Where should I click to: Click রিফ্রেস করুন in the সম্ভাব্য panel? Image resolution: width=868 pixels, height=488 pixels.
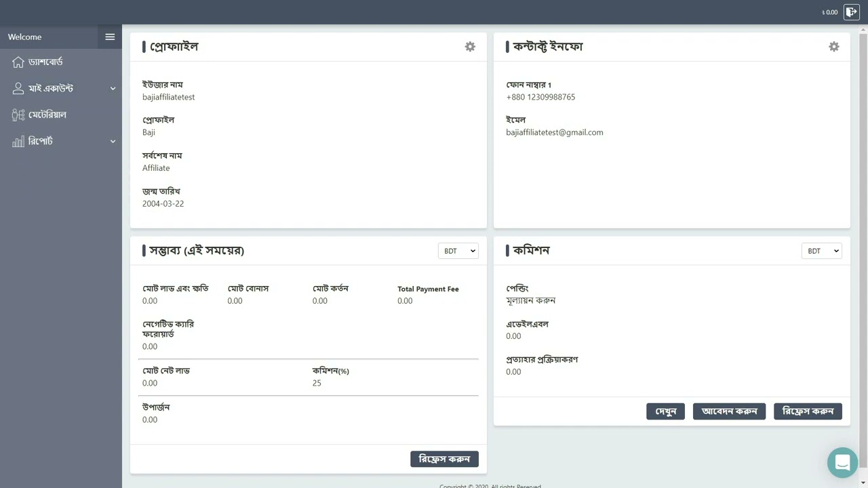(444, 459)
